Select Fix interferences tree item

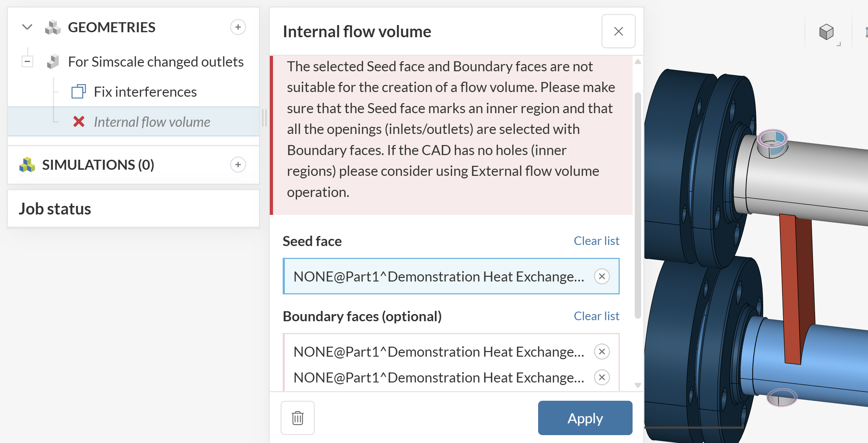click(145, 92)
